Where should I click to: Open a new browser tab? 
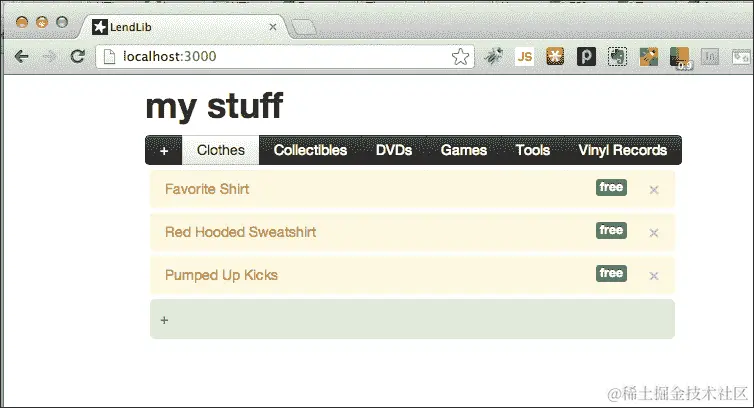pos(304,28)
